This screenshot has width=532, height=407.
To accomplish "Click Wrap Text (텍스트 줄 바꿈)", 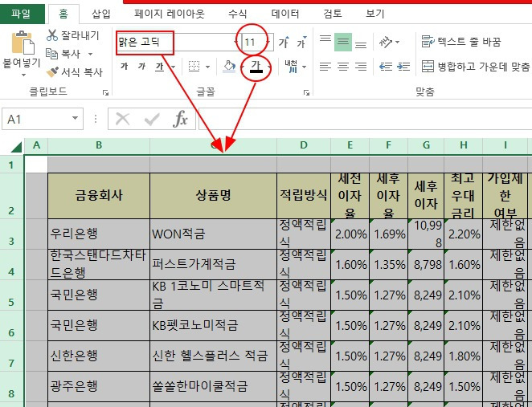I will tap(461, 42).
